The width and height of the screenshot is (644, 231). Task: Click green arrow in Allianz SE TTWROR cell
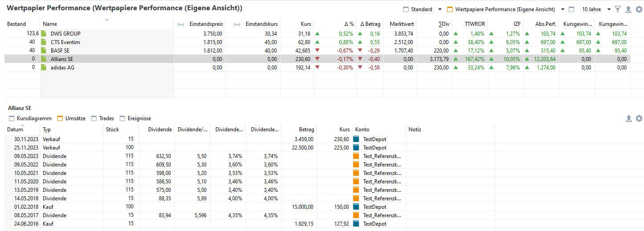pos(455,59)
